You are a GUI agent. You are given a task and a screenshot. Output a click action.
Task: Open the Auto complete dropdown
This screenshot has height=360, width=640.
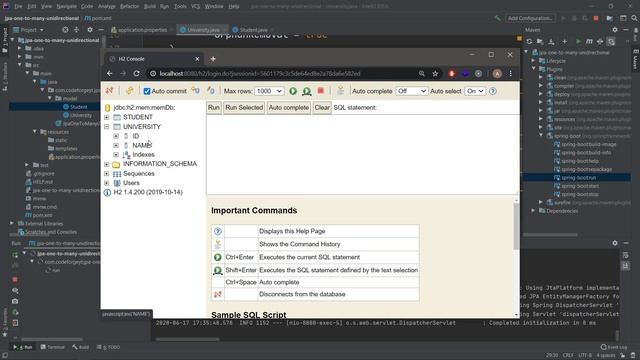(411, 91)
